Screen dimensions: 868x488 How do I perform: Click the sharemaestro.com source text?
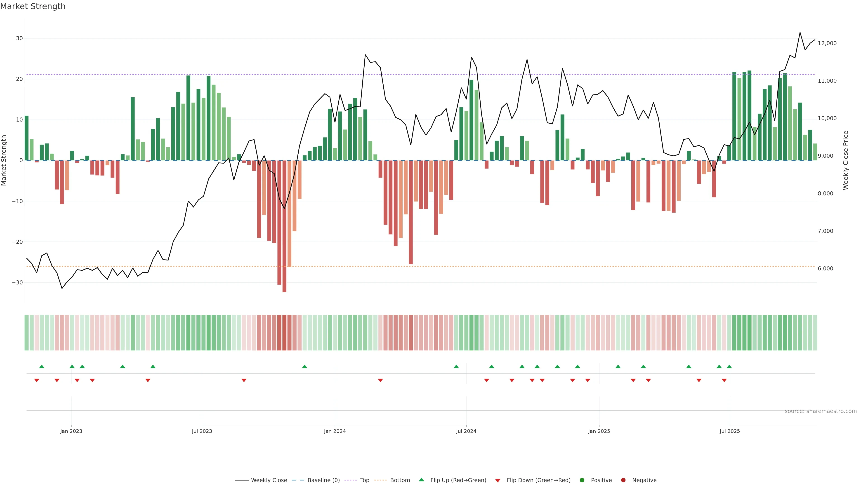coord(821,411)
